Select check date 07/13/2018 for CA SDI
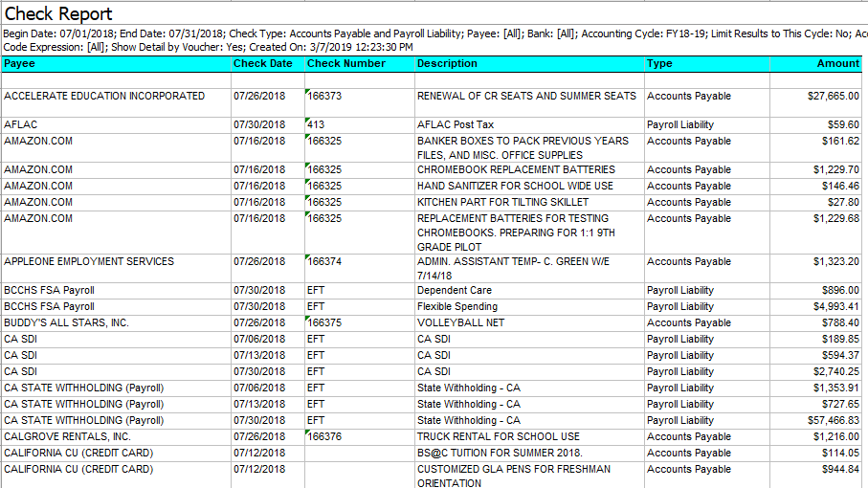This screenshot has height=488, width=868. coord(259,355)
